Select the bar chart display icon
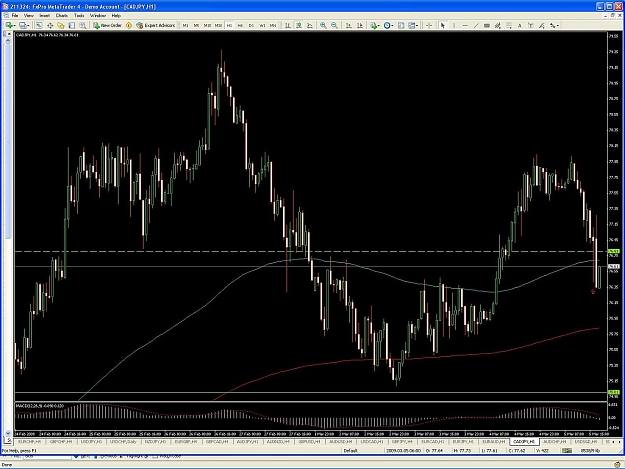This screenshot has height=469, width=625. (x=287, y=25)
